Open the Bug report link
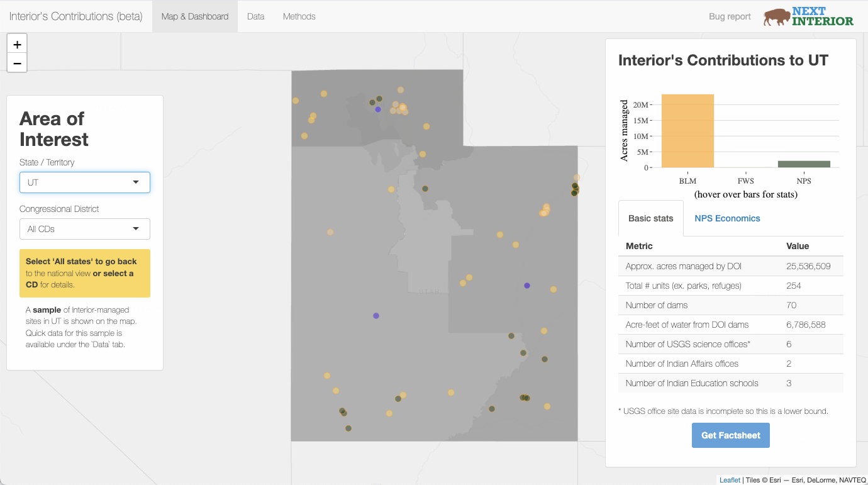This screenshot has width=868, height=485. click(730, 16)
